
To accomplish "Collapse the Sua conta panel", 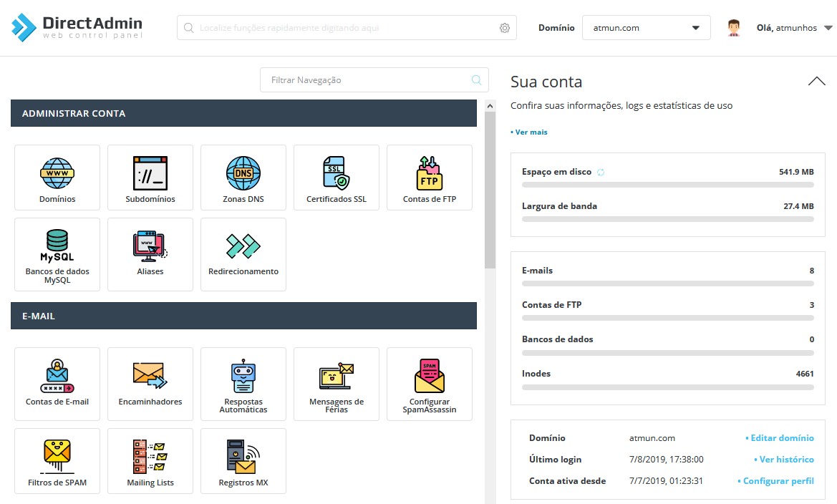I will tap(817, 81).
